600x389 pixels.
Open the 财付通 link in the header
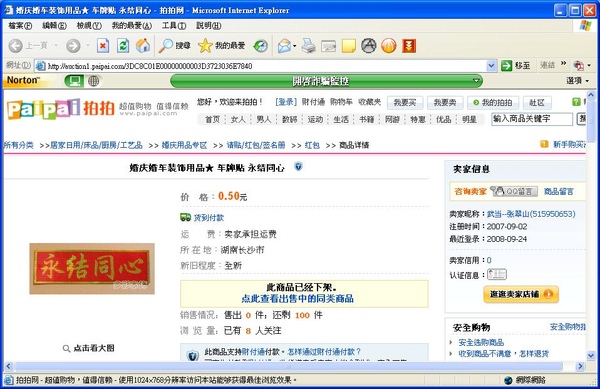[313, 102]
